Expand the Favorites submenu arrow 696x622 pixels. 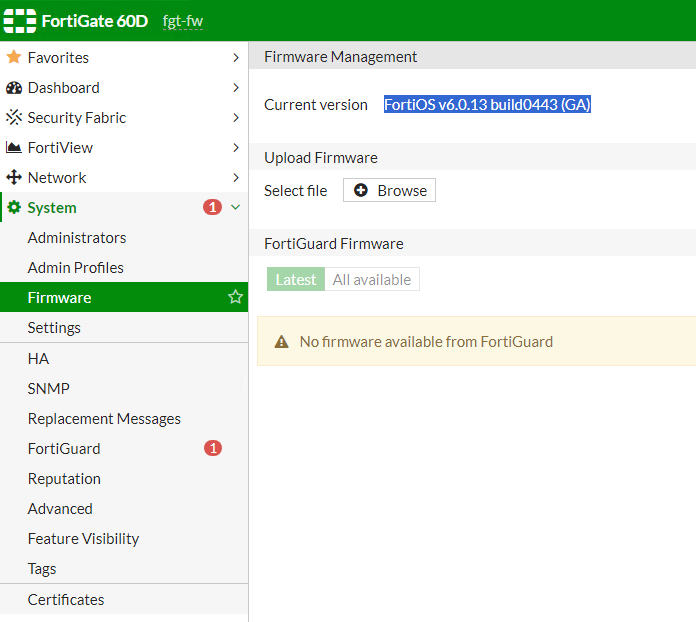click(x=235, y=58)
